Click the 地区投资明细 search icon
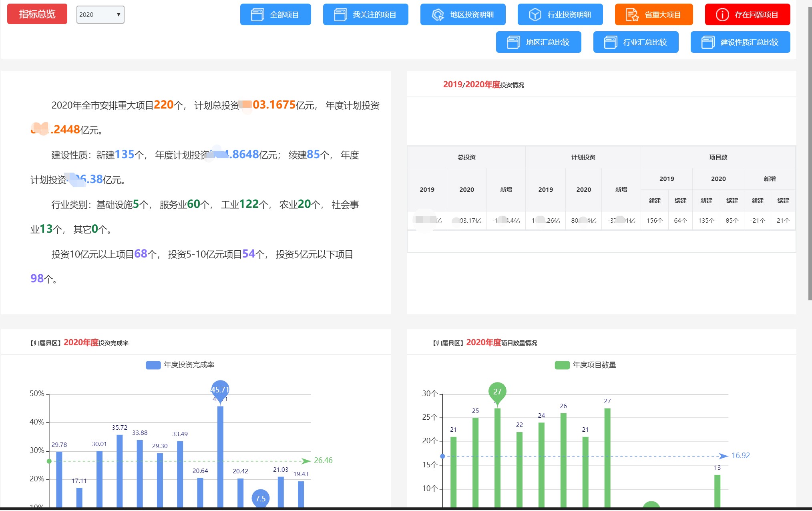 click(x=438, y=15)
